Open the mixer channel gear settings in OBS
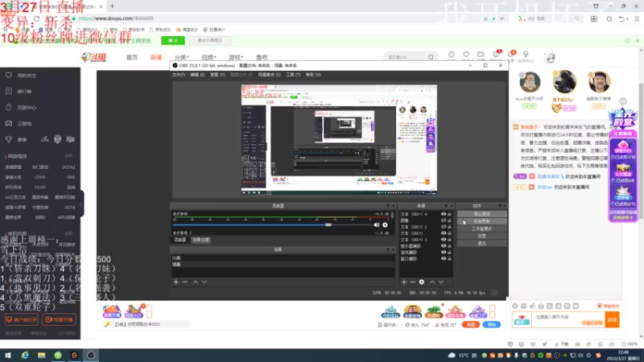The height and width of the screenshot is (362, 644). coord(385,225)
